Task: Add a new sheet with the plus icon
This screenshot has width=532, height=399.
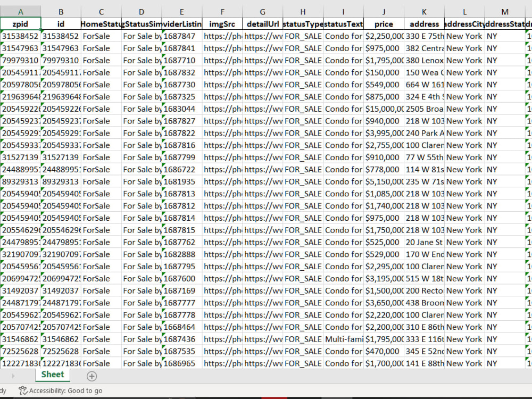Action: click(x=92, y=376)
